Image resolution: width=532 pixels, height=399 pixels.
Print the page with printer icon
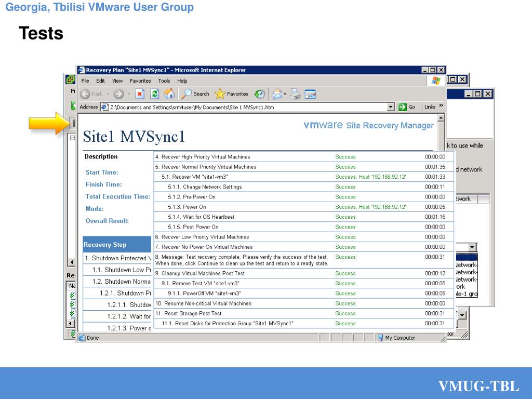[296, 94]
